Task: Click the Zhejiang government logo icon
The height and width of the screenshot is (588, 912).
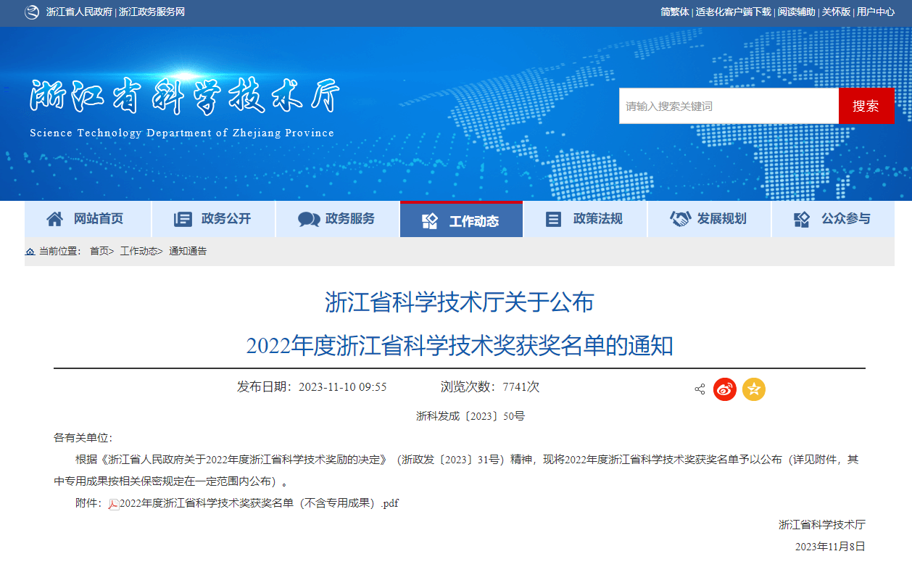Action: [32, 12]
